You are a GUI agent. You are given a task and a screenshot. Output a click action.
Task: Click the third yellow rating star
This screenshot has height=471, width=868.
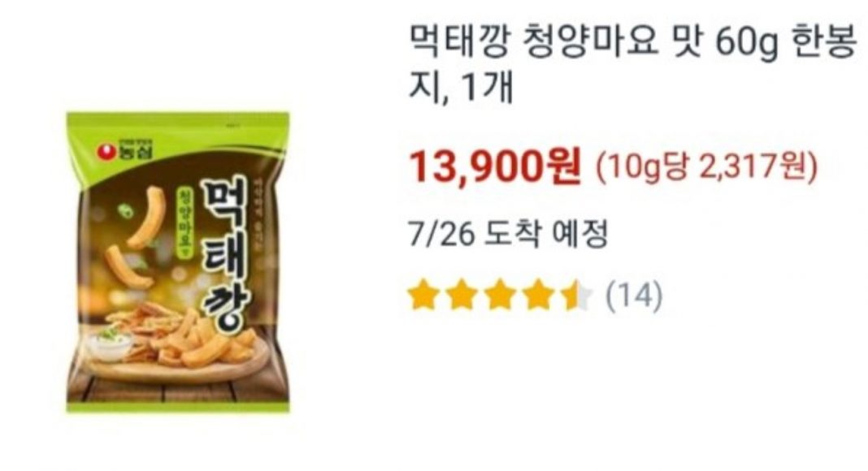point(501,295)
